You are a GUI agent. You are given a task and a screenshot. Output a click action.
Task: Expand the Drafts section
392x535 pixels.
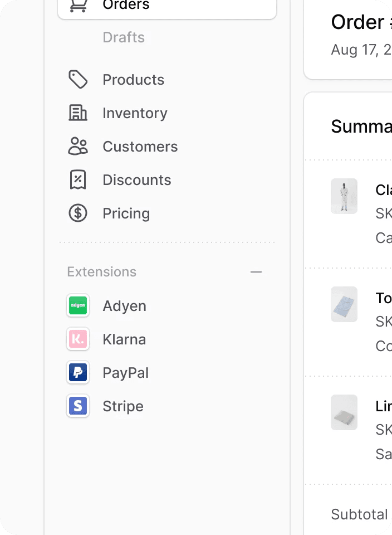[123, 37]
